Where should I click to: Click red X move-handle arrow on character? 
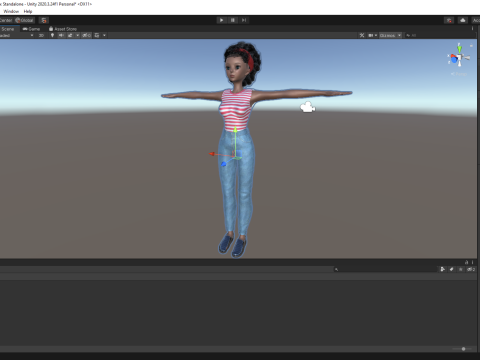212,154
